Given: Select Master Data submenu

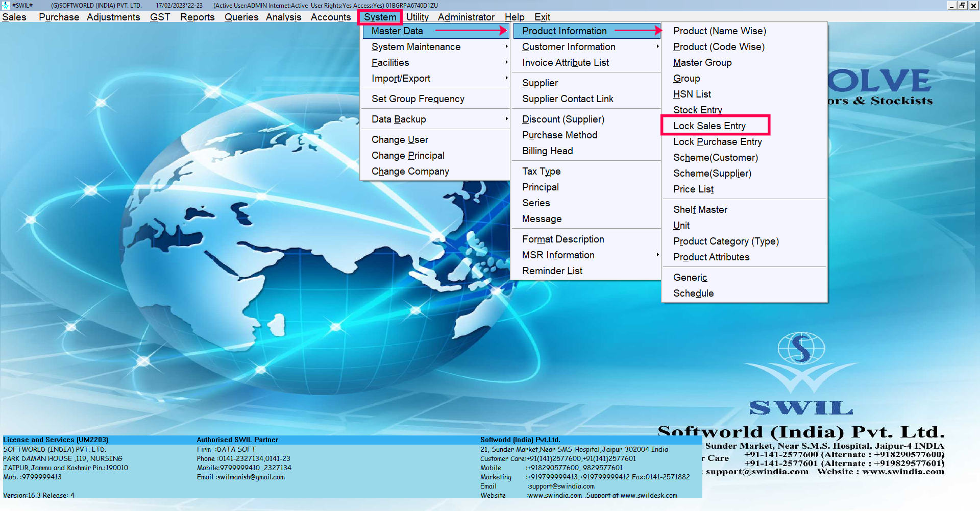Looking at the screenshot, I should coord(435,31).
